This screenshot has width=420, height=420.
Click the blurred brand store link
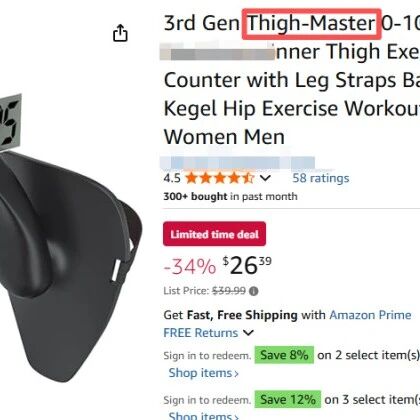[237, 162]
